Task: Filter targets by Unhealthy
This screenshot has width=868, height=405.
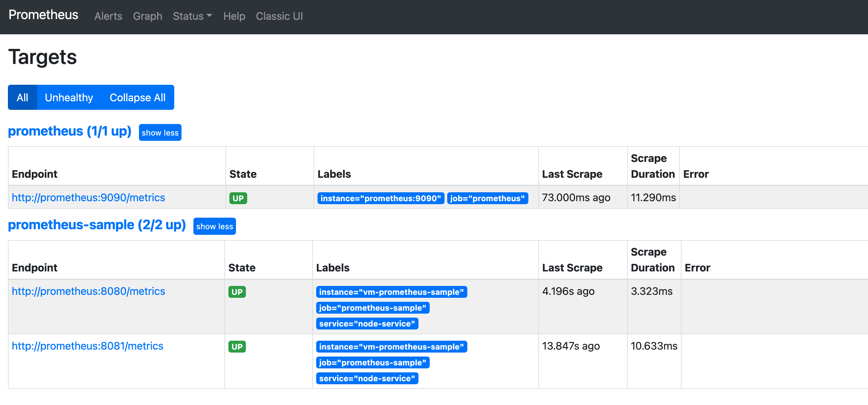Action: [69, 97]
